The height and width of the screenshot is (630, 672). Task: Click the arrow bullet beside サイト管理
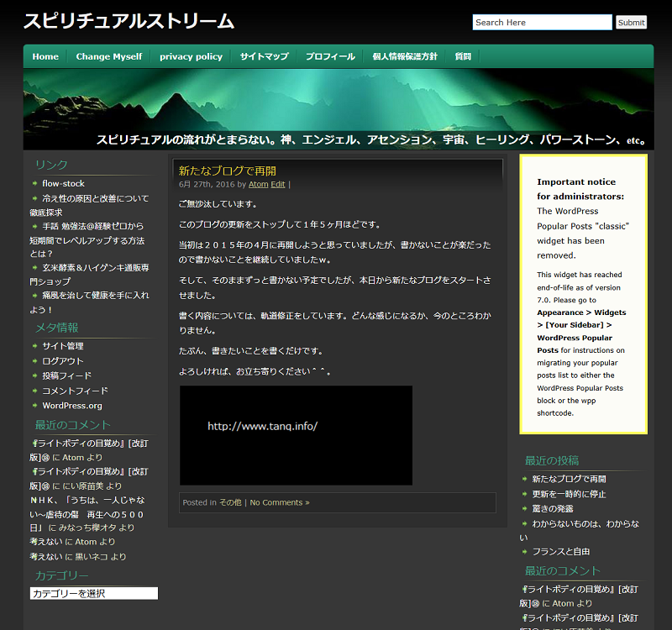click(34, 346)
